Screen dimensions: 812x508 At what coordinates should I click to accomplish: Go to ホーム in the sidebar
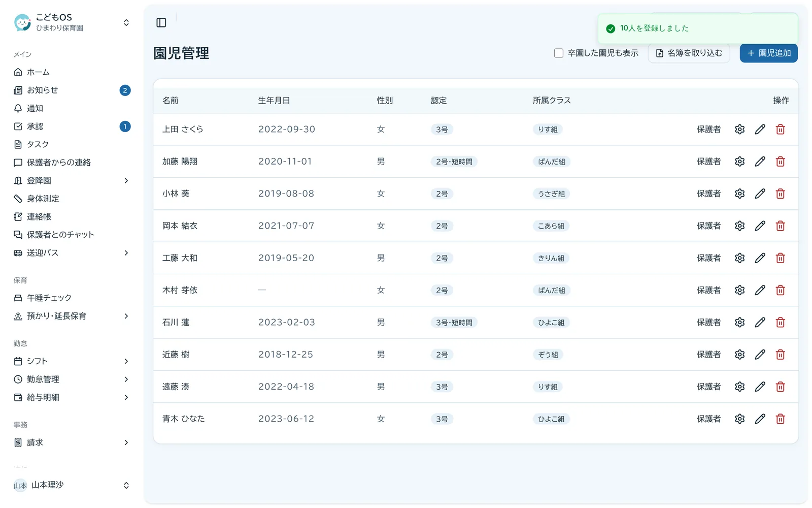pyautogui.click(x=72, y=72)
